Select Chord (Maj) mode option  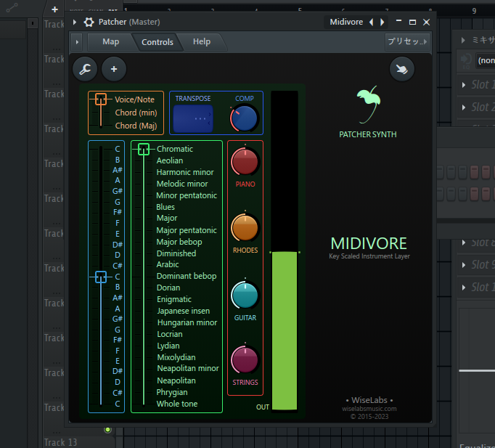pos(136,126)
